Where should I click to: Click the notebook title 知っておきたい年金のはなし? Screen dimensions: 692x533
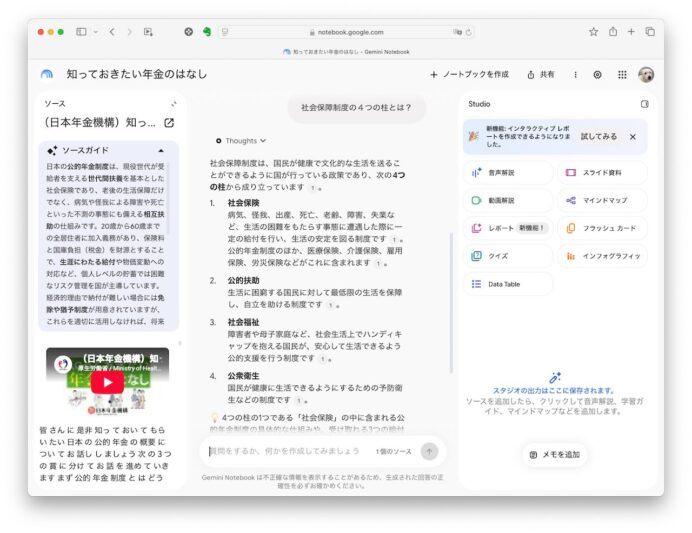point(137,74)
